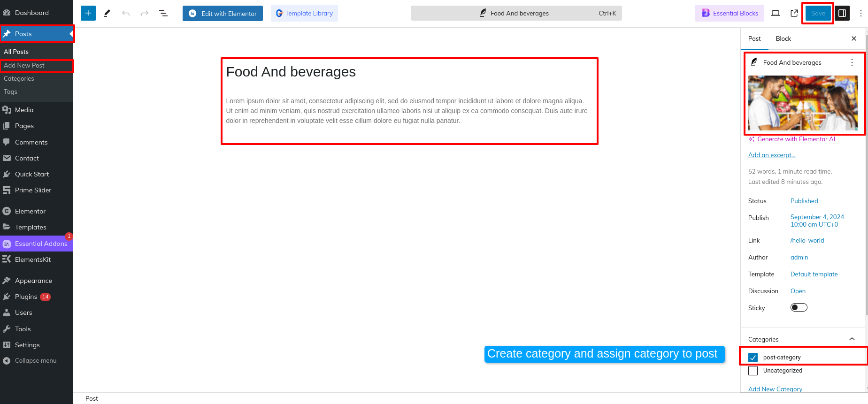
Task: Uncheck the post-category checkbox
Action: coord(753,358)
